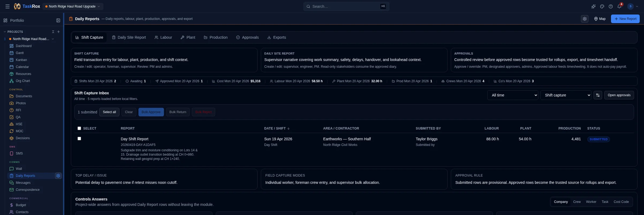
Task: Click the Bulk Approve button
Action: (x=151, y=112)
